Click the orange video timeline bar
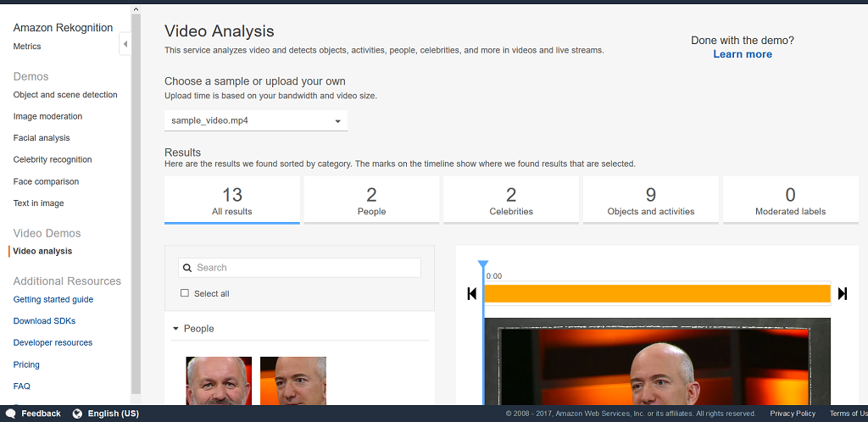Viewport: 868px width, 422px height. click(x=657, y=294)
